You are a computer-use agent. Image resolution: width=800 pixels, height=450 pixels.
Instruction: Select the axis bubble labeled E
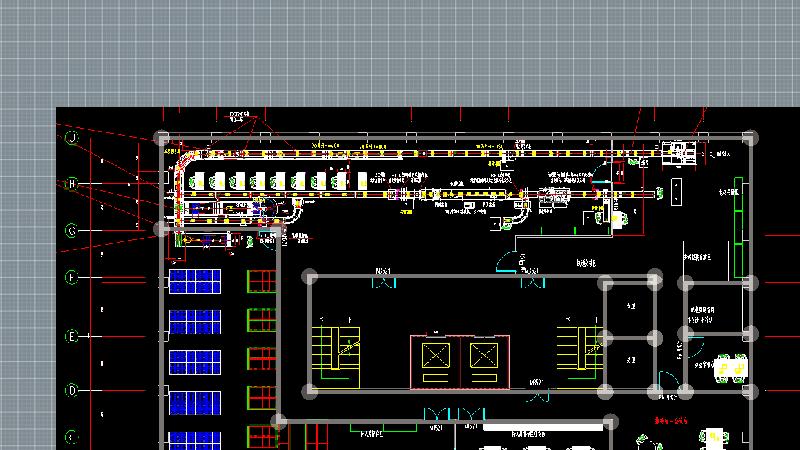click(x=72, y=337)
